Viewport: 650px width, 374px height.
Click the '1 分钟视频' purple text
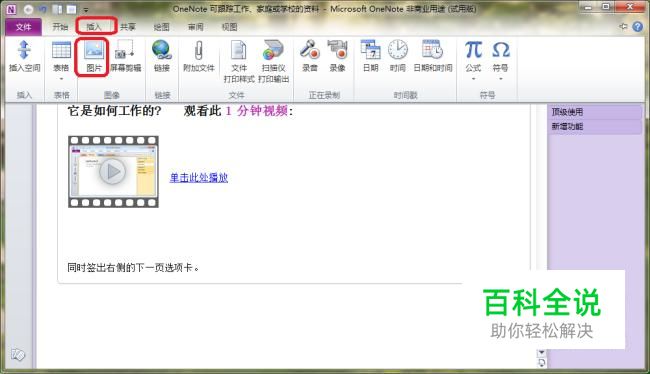tap(257, 111)
